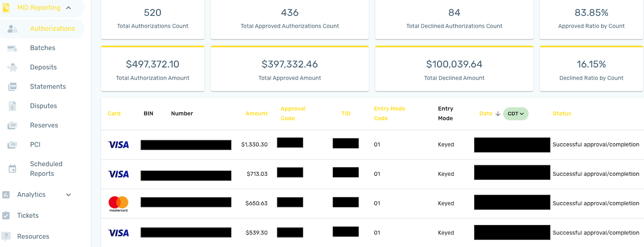Screen dimensions: 644x247
Task: Click the BIN column header
Action: 148,113
